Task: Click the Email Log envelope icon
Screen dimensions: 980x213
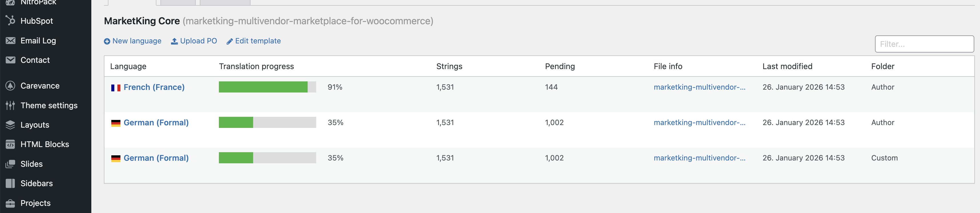Action: tap(10, 40)
